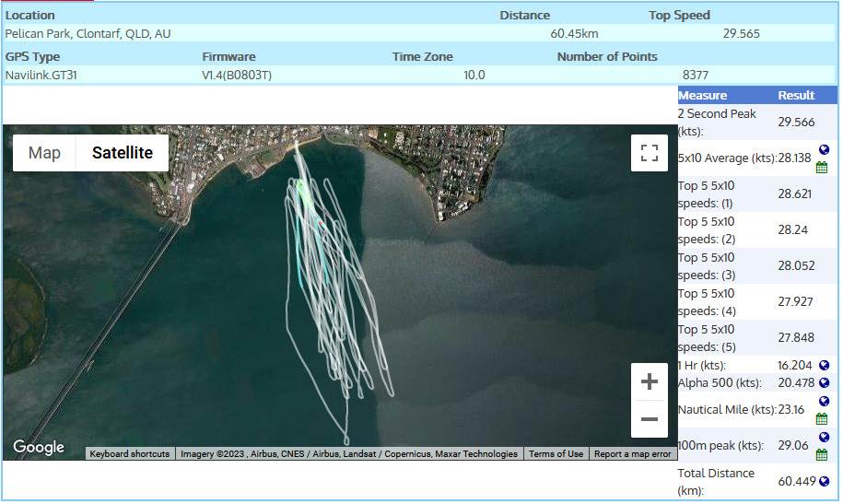Click the Nautical Mile globe icon
This screenshot has height=504, width=843.
(x=824, y=402)
